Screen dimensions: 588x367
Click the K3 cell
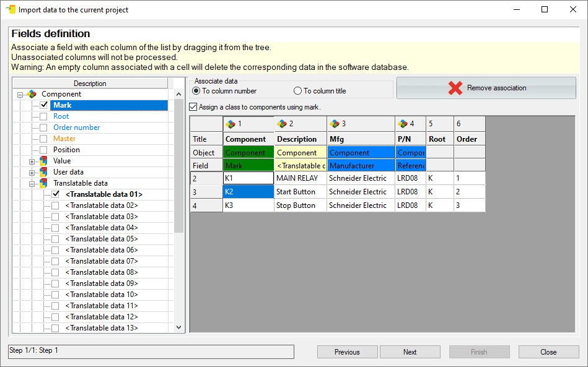pyautogui.click(x=248, y=205)
